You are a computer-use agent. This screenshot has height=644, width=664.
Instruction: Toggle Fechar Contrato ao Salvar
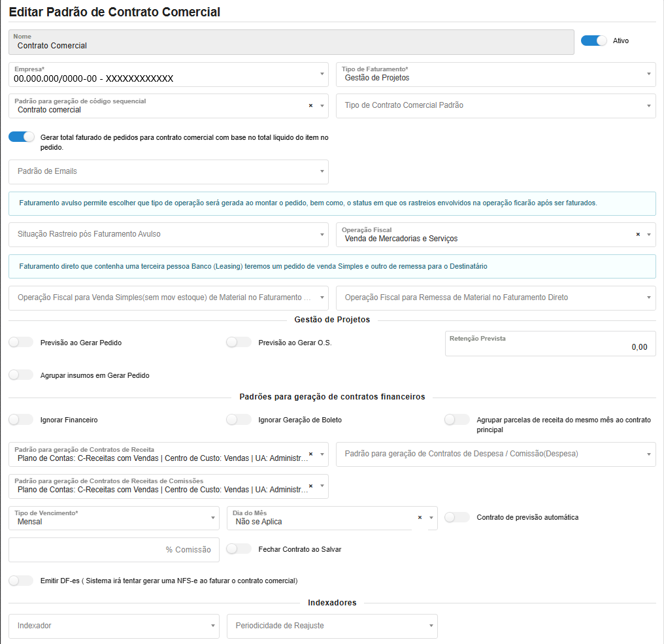239,549
